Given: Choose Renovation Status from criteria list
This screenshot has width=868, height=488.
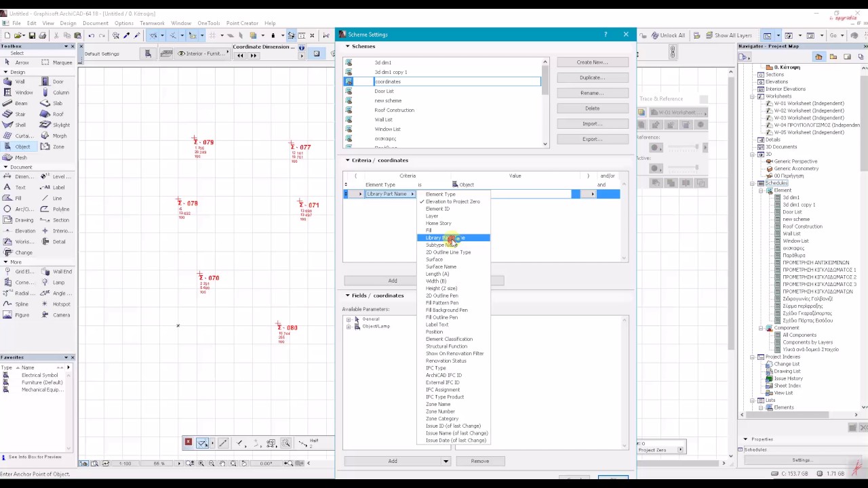Looking at the screenshot, I should pyautogui.click(x=453, y=361).
